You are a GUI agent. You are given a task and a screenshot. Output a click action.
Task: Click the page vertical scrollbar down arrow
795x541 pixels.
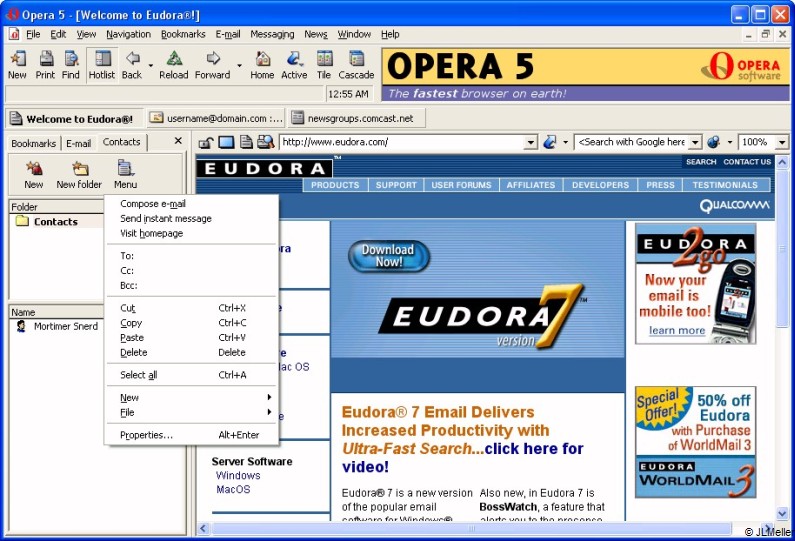pos(782,513)
